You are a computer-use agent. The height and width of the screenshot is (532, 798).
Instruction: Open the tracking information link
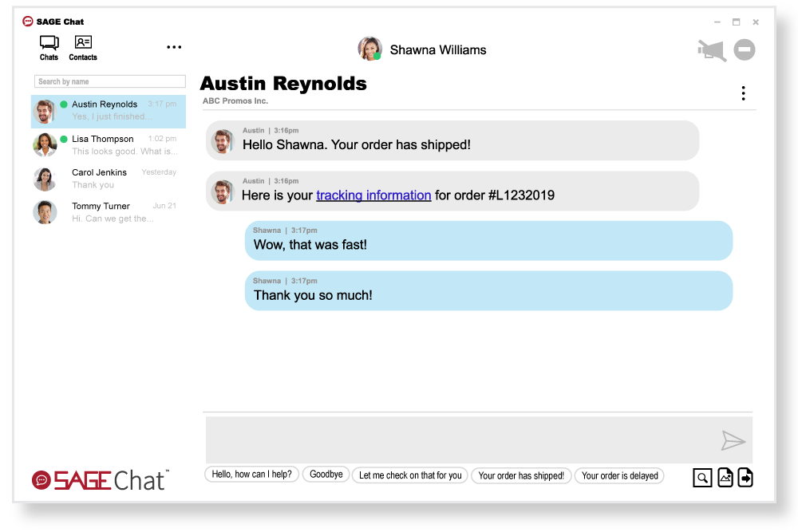point(373,195)
